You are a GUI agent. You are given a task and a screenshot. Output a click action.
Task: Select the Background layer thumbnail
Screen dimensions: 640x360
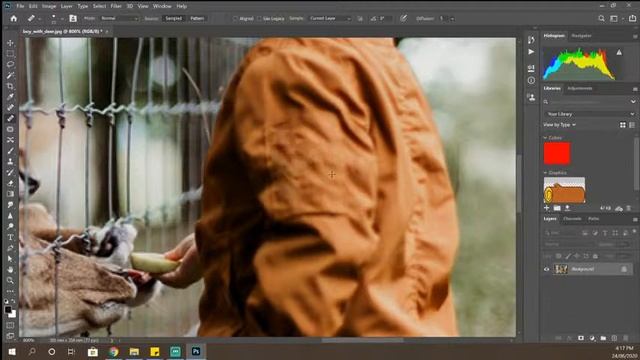[561, 269]
